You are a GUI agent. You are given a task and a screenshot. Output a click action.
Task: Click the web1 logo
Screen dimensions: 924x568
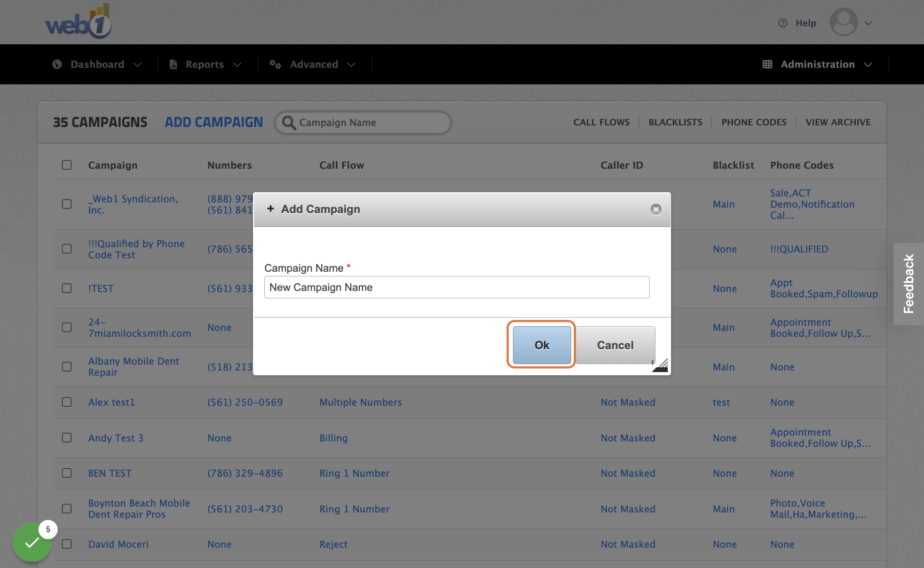coord(78,21)
